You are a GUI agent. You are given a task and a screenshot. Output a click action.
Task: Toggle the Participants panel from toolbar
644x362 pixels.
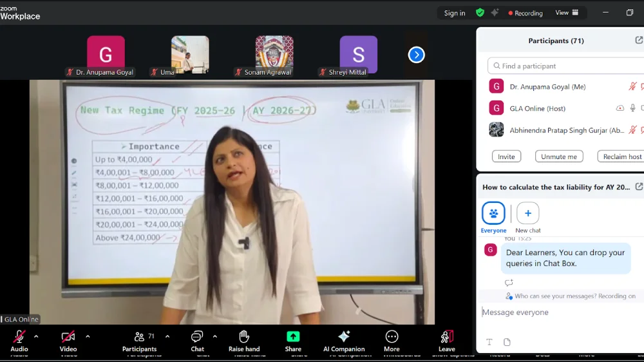[x=139, y=337]
